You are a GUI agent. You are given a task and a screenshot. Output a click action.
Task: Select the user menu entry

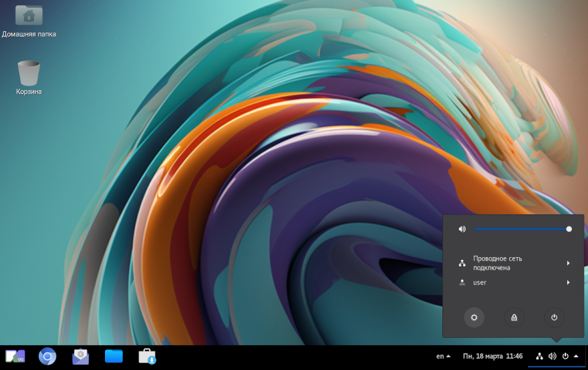click(x=480, y=283)
